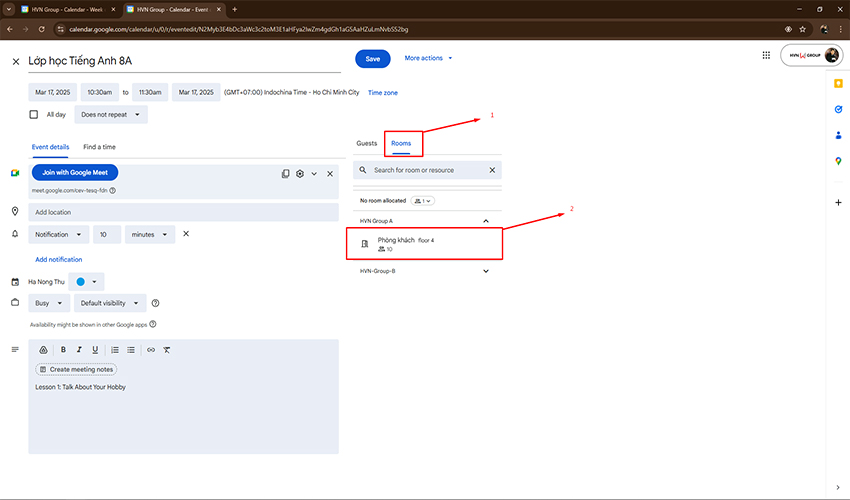
Task: Expand Google Meet conference details chevron
Action: 314,174
